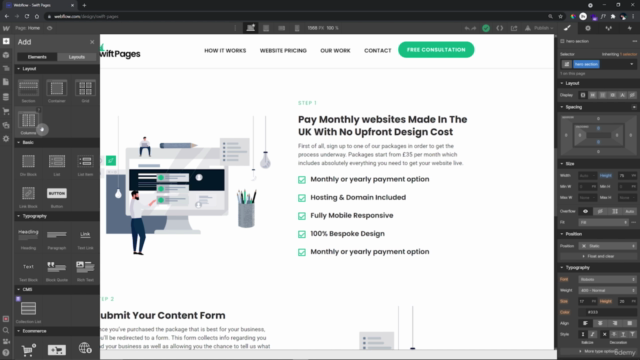Add a Collection List element

(x=28, y=312)
